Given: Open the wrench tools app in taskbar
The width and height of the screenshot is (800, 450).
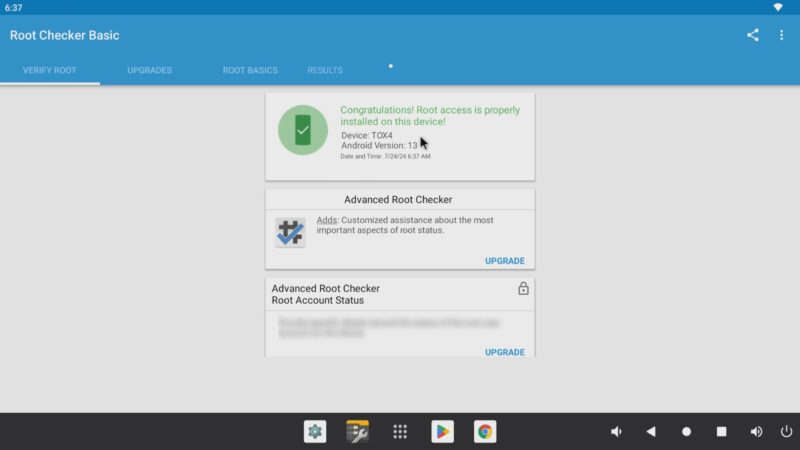Looking at the screenshot, I should tap(358, 432).
